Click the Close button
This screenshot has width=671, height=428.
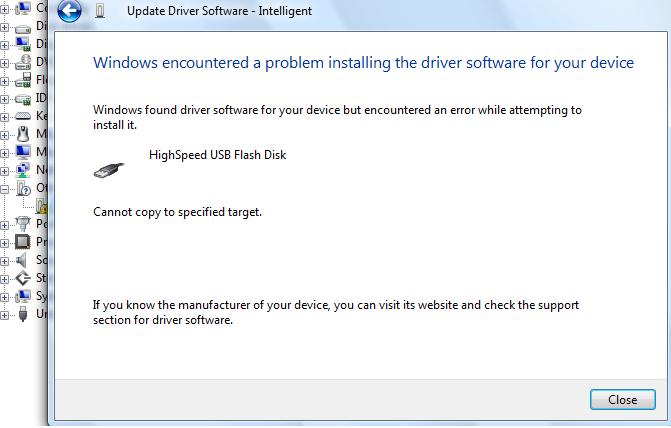coord(623,399)
